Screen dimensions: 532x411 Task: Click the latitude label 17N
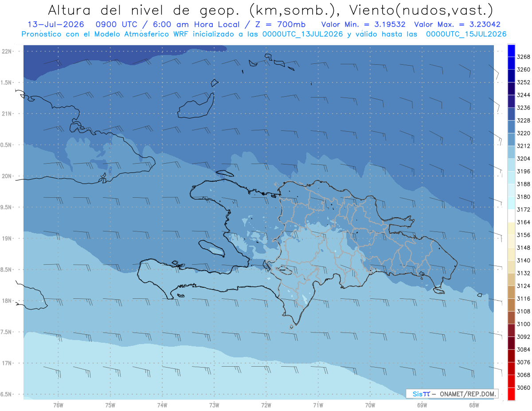coord(7,363)
